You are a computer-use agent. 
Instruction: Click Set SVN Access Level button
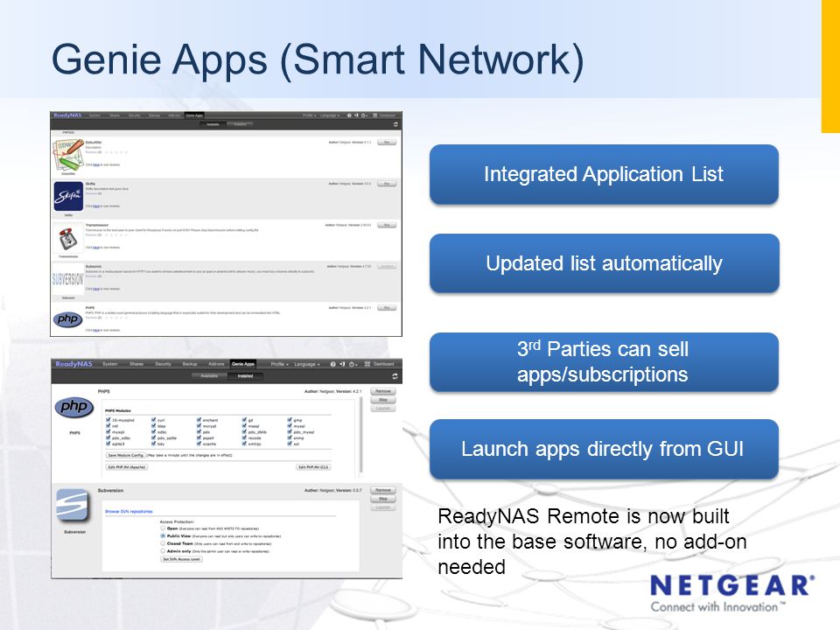tap(182, 559)
